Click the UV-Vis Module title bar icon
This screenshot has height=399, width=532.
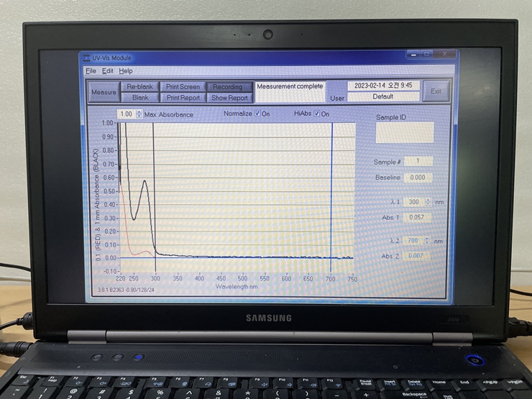[x=87, y=58]
